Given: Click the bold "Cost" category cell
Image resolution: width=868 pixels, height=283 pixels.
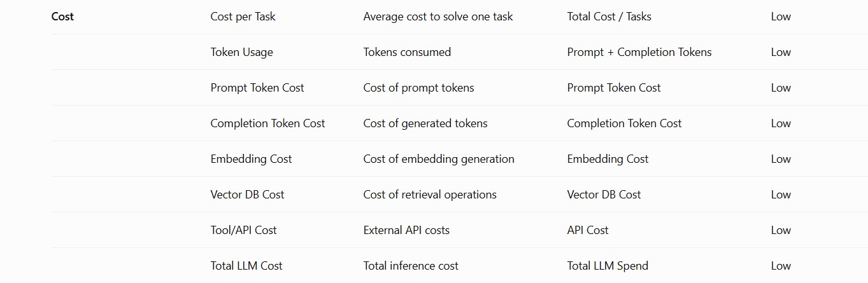Looking at the screenshot, I should point(62,17).
